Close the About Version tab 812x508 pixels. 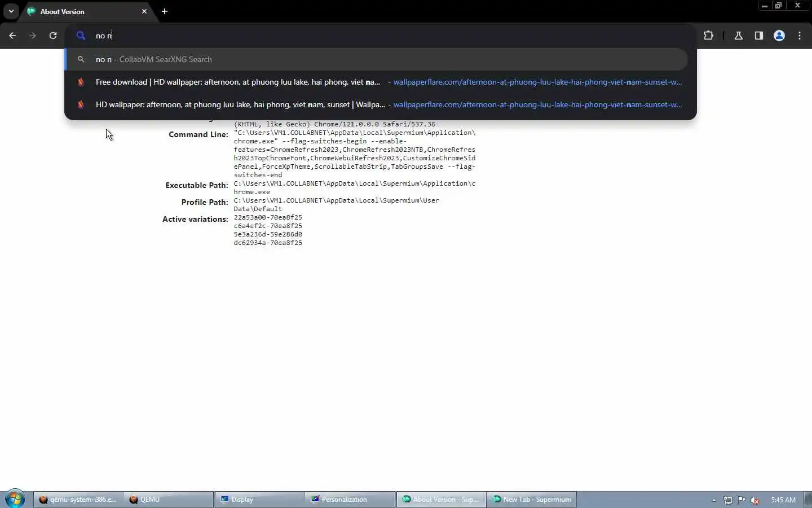144,11
